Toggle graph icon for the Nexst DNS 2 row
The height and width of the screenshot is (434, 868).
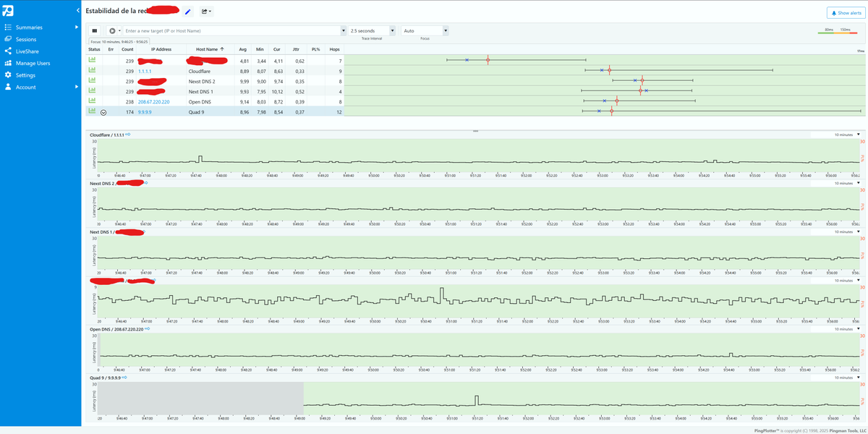click(92, 81)
